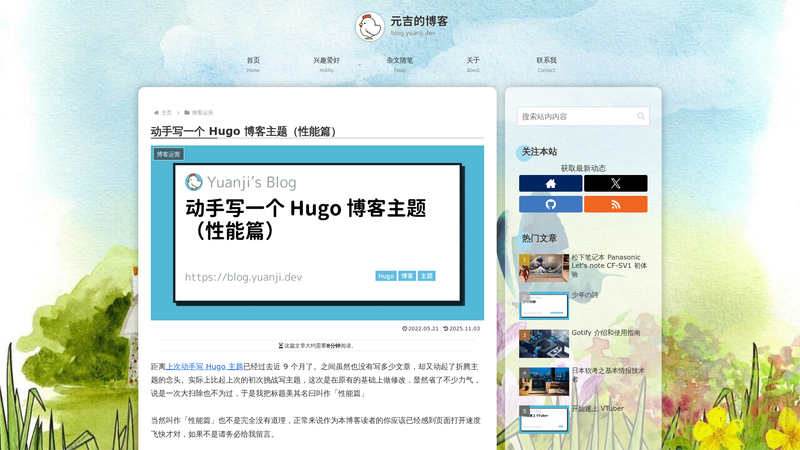Open the 兴趣爱好 Hobby menu
This screenshot has height=450, width=800.
[x=327, y=64]
